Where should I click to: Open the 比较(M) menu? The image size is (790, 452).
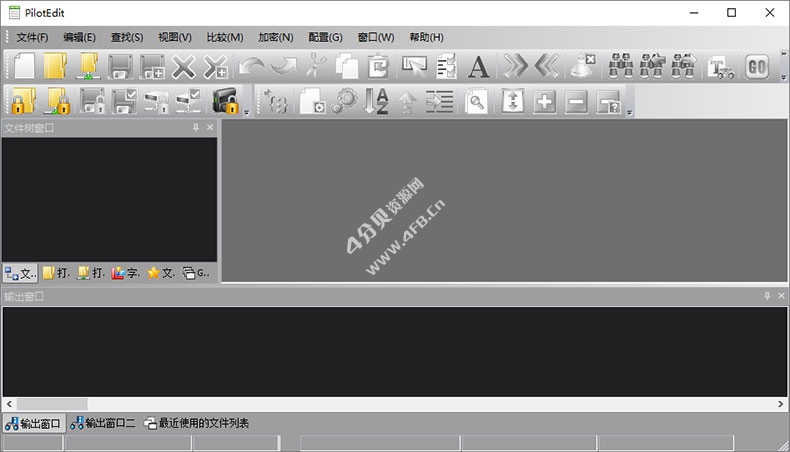click(x=225, y=37)
